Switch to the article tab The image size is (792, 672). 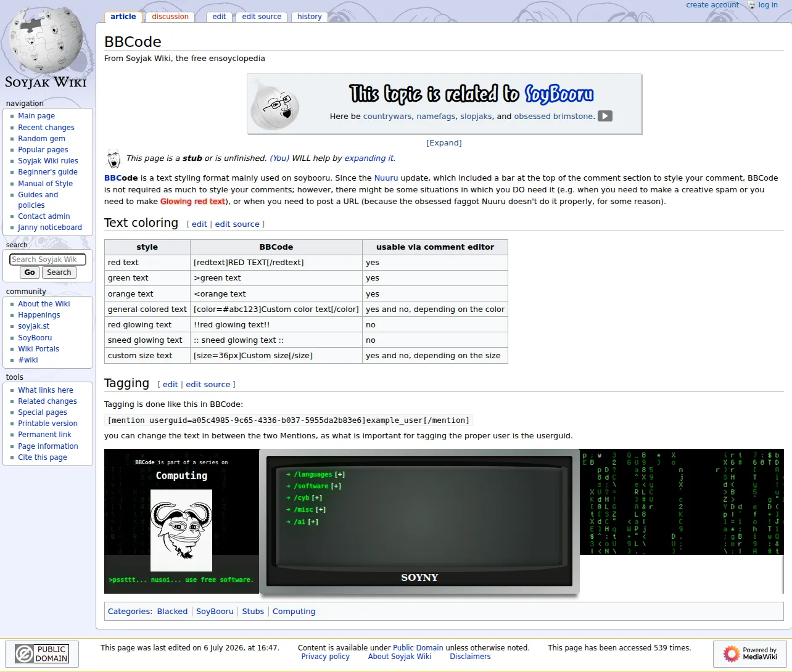point(123,17)
